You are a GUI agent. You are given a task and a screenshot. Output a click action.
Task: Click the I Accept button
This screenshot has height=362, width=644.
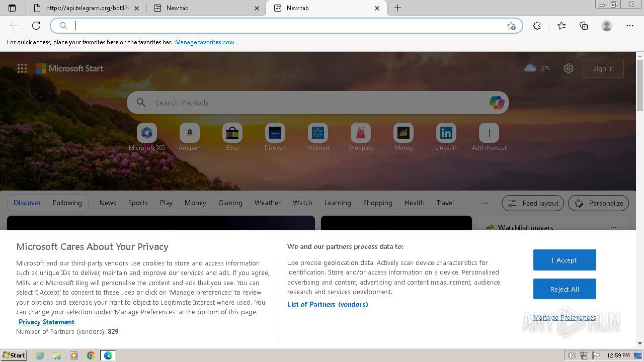(x=565, y=260)
